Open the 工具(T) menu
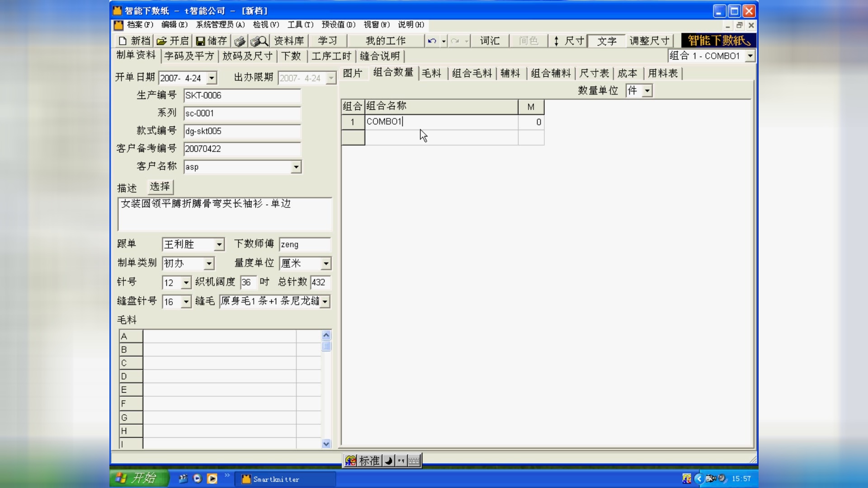 click(x=300, y=25)
